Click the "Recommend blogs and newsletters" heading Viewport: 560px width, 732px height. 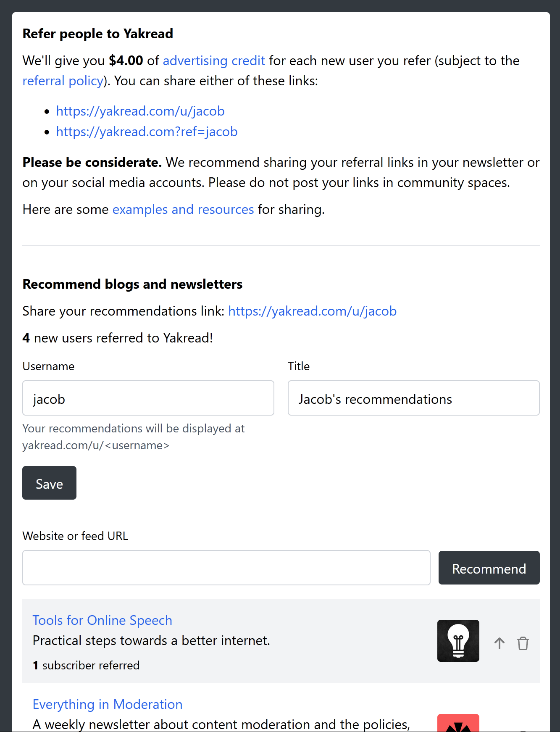(132, 284)
